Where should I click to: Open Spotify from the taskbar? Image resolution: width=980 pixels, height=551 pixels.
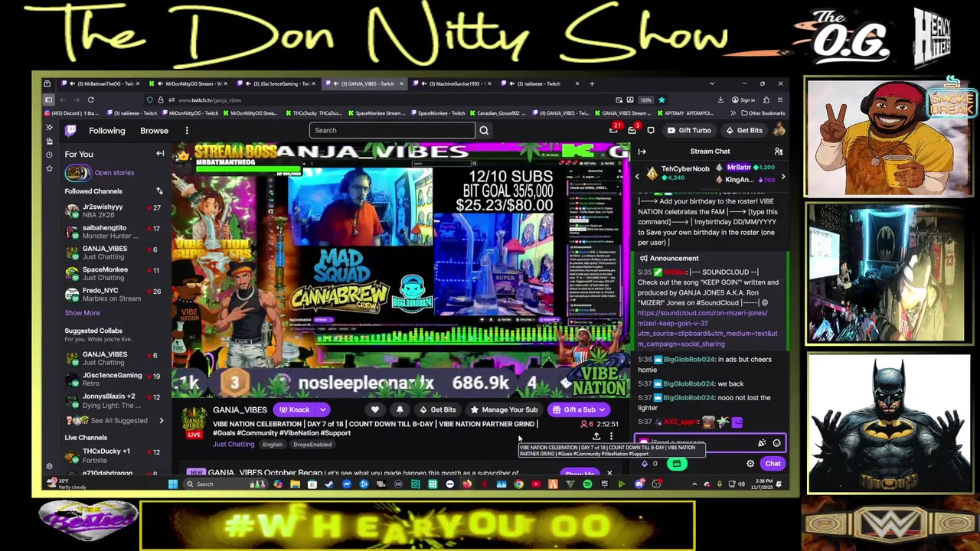pyautogui.click(x=587, y=484)
